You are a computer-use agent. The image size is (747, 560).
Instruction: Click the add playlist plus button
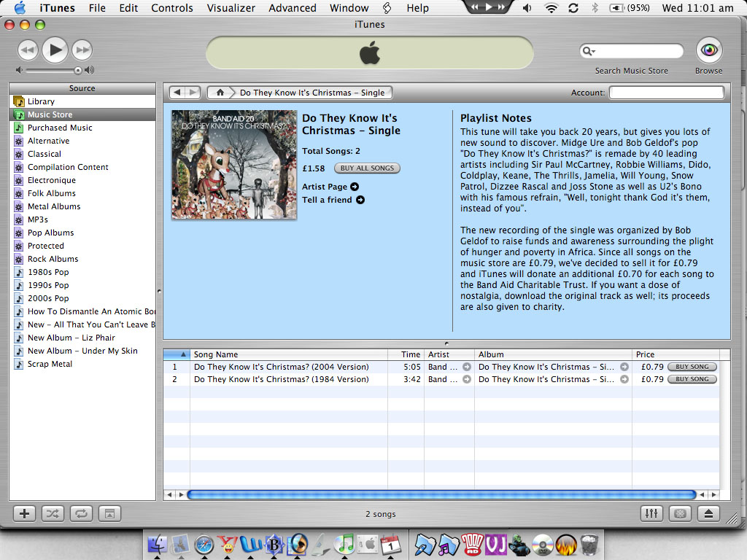(x=24, y=513)
